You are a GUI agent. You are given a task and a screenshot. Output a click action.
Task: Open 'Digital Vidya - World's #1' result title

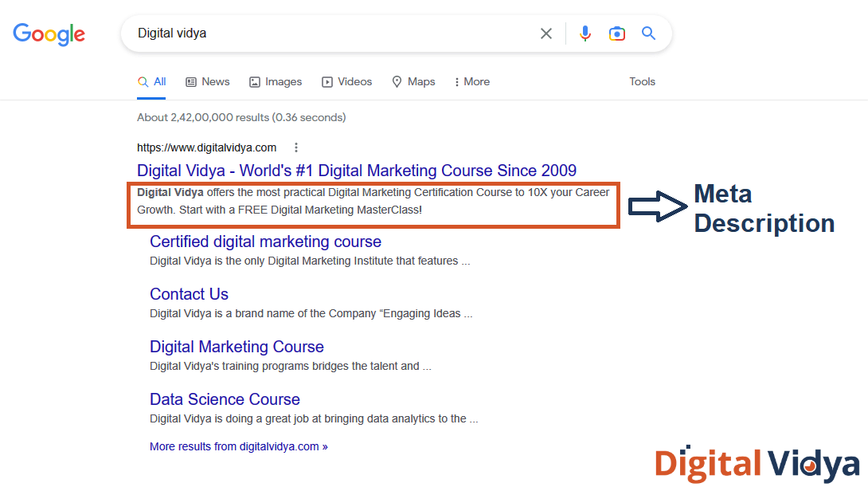357,170
